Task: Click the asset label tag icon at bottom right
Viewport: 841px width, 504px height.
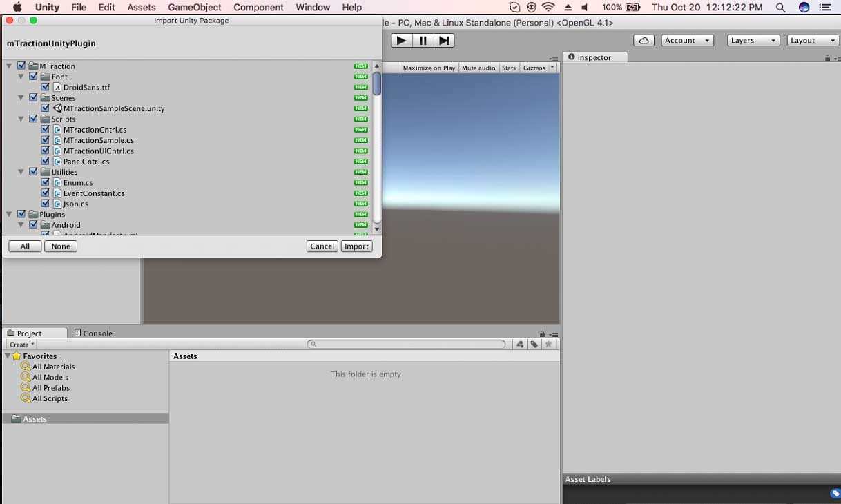Action: click(835, 493)
